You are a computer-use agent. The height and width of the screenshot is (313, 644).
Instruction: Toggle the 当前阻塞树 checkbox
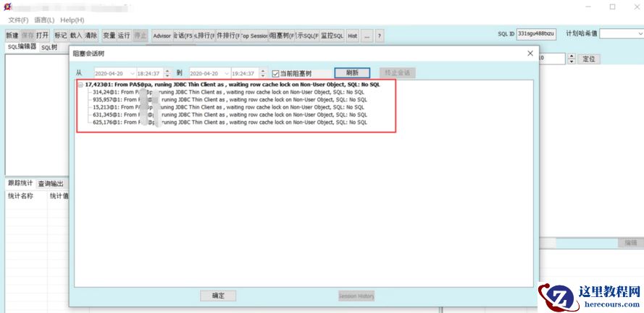pyautogui.click(x=275, y=73)
